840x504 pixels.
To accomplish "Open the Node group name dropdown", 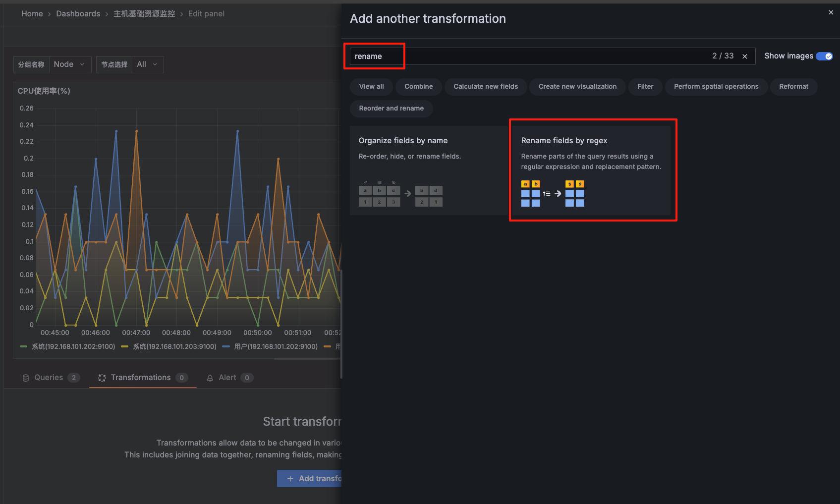I will click(69, 64).
